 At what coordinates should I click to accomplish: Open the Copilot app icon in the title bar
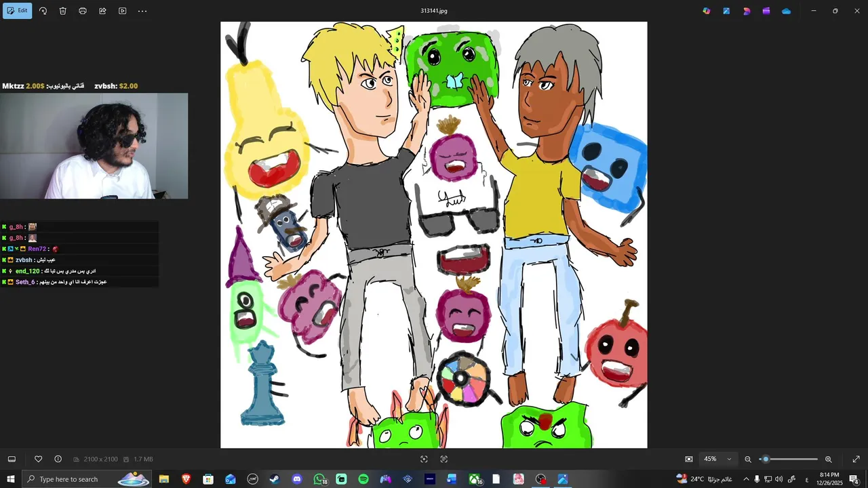coord(707,11)
